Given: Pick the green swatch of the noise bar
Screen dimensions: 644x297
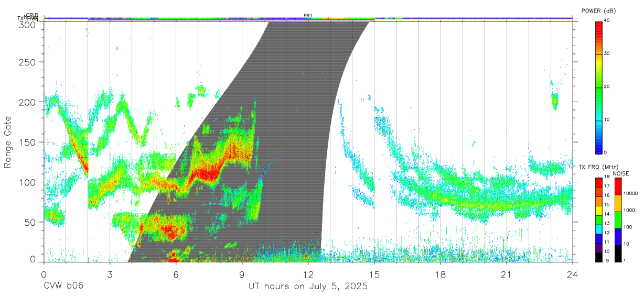Looking at the screenshot, I should tap(618, 220).
